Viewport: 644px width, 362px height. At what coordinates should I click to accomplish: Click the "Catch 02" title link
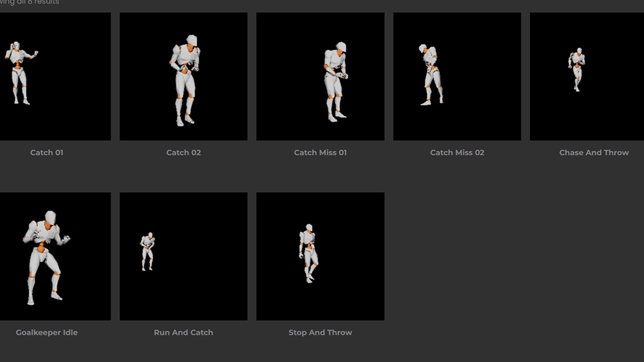tap(184, 152)
